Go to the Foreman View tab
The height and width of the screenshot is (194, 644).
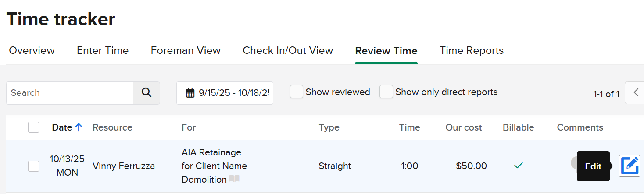[x=186, y=51]
